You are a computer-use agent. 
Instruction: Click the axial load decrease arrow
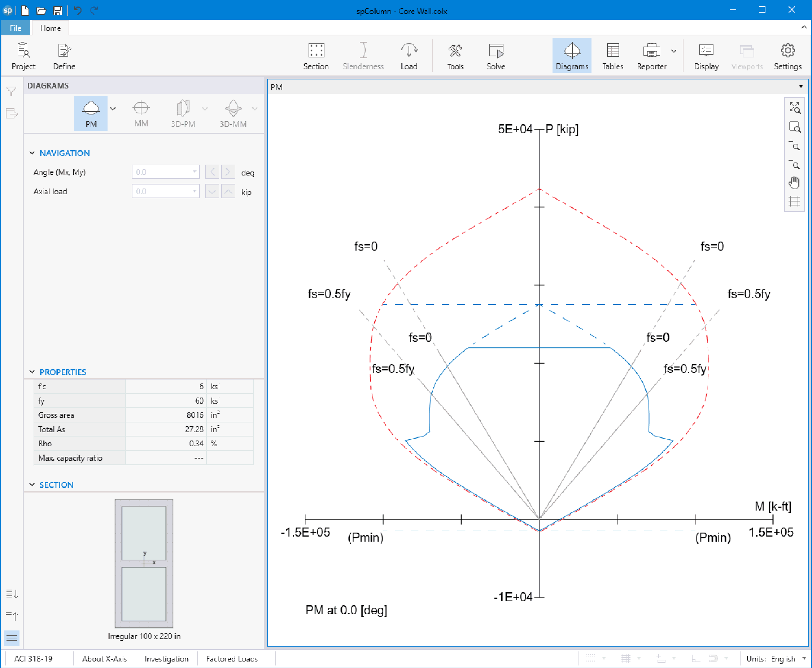click(x=212, y=191)
